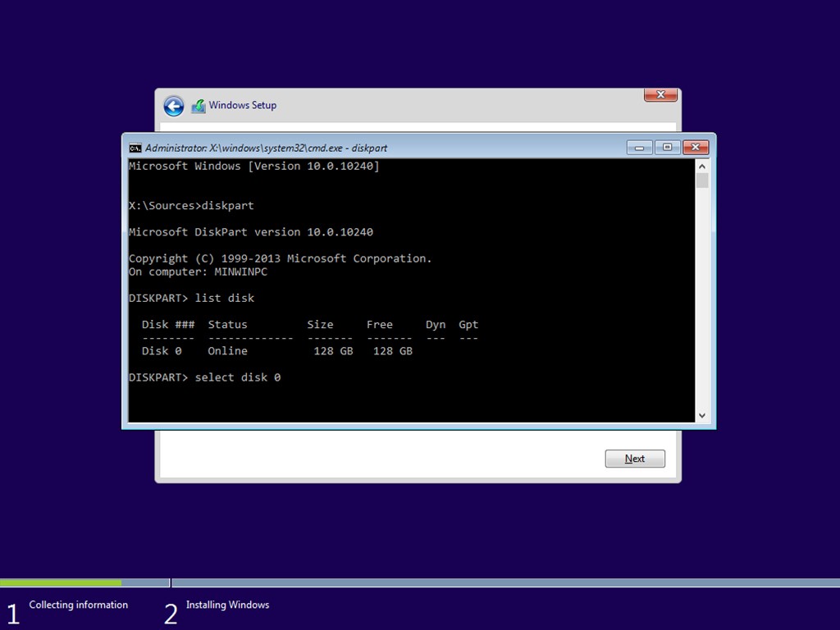Click the scrollbar up arrow in cmd
The image size is (840, 630).
(x=702, y=166)
